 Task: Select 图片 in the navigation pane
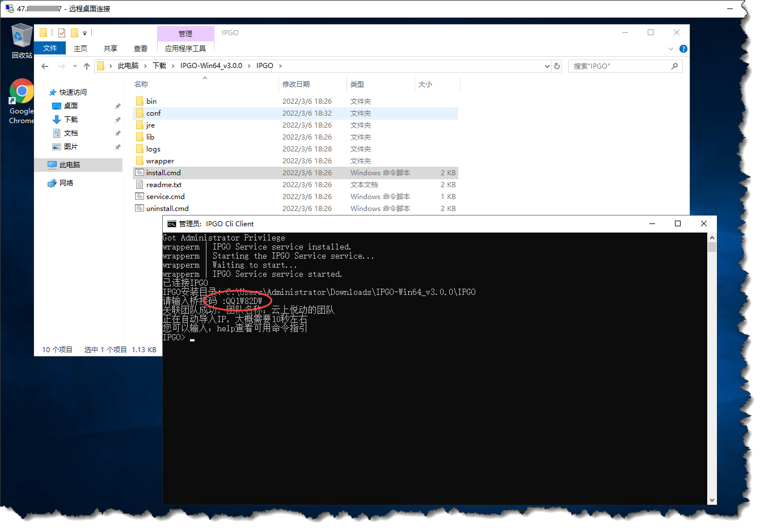click(70, 147)
